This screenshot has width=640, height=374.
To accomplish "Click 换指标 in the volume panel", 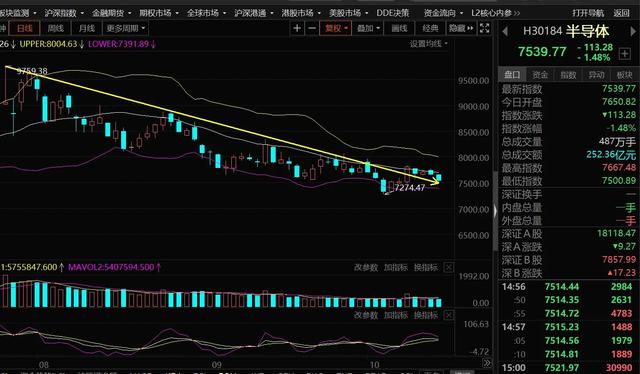I will pyautogui.click(x=426, y=267).
